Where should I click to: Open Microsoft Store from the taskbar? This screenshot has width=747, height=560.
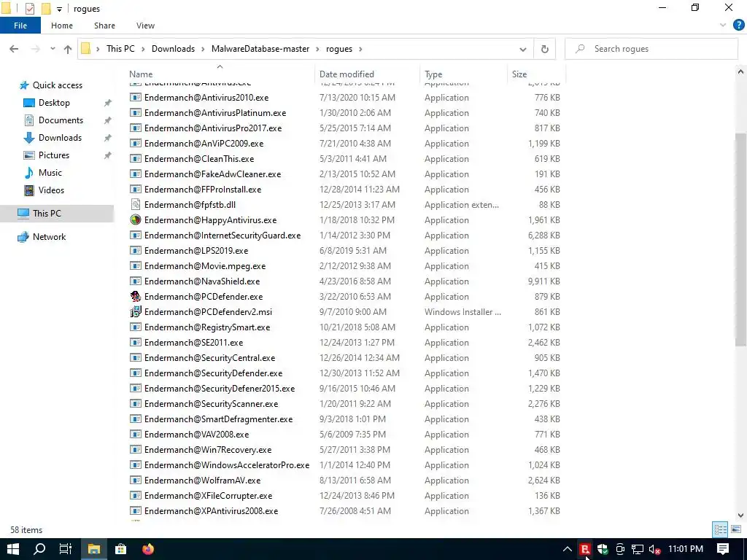pos(121,549)
